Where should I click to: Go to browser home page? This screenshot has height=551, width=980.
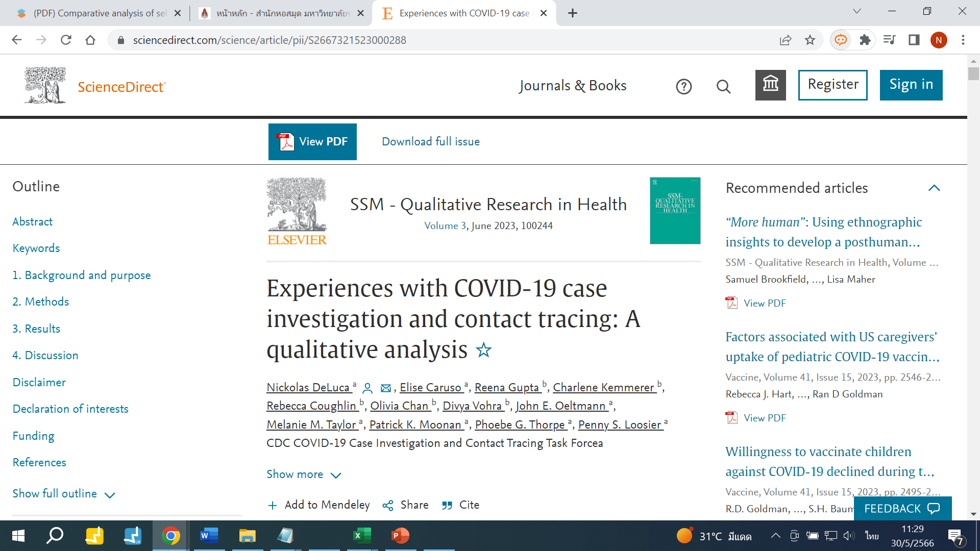coord(90,40)
